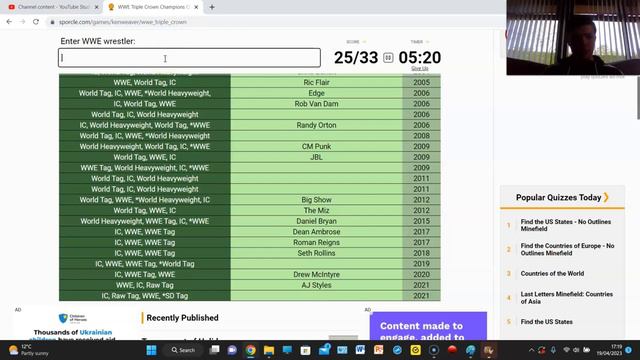Click the Ukrainian children charity ad
Image resolution: width=640 pixels, height=360 pixels.
pyautogui.click(x=73, y=325)
